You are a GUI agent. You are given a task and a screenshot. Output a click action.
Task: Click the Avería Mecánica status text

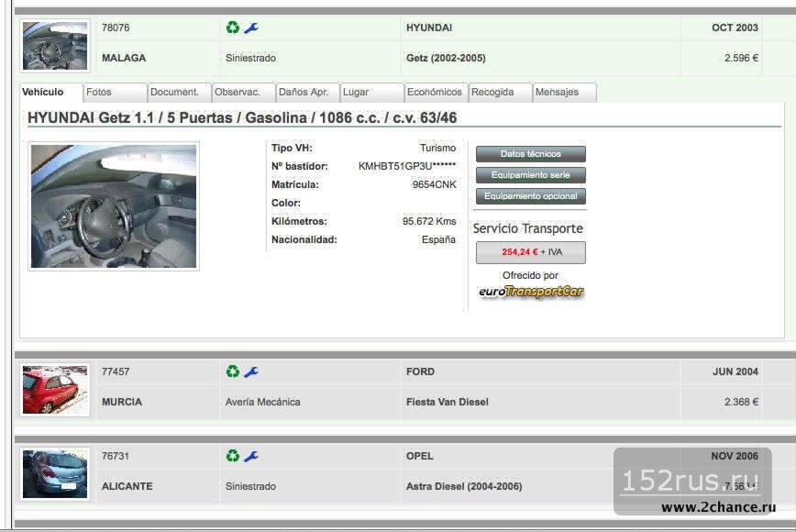[x=263, y=402]
